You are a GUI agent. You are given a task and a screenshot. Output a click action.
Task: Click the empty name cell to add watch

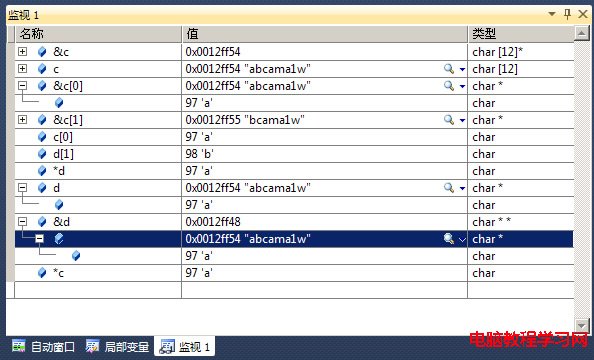(98, 290)
